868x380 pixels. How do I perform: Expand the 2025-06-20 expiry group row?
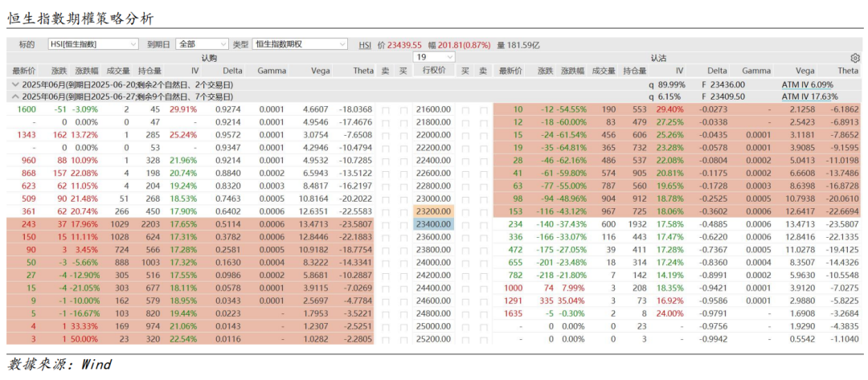[16, 84]
